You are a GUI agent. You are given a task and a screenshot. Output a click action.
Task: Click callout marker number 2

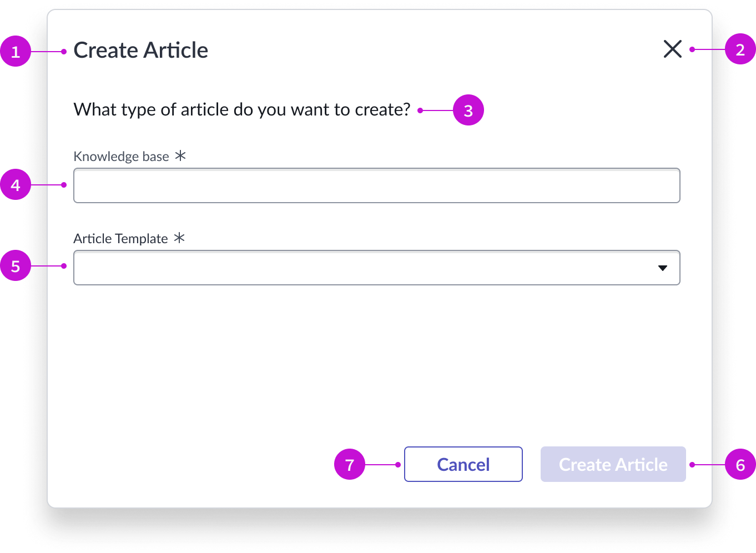click(x=740, y=49)
